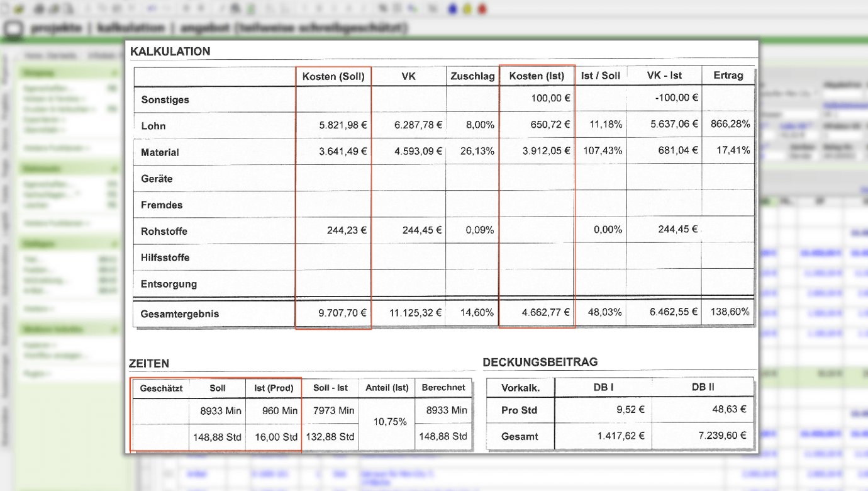Click the 'Ist (Prod)' header in the Zeiten table
The image size is (868, 491).
point(274,388)
